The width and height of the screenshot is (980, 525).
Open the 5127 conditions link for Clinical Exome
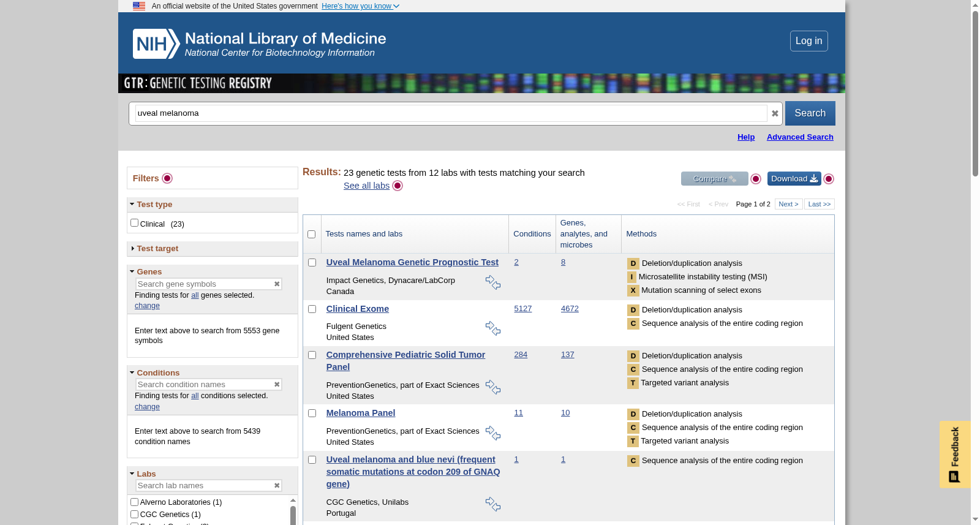[523, 309]
